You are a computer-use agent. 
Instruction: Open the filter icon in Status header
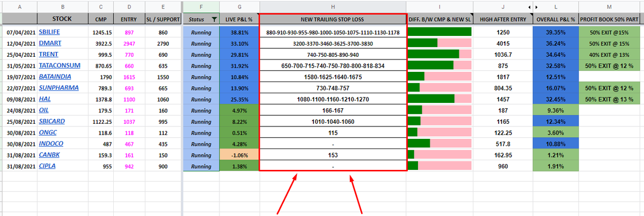pos(215,20)
